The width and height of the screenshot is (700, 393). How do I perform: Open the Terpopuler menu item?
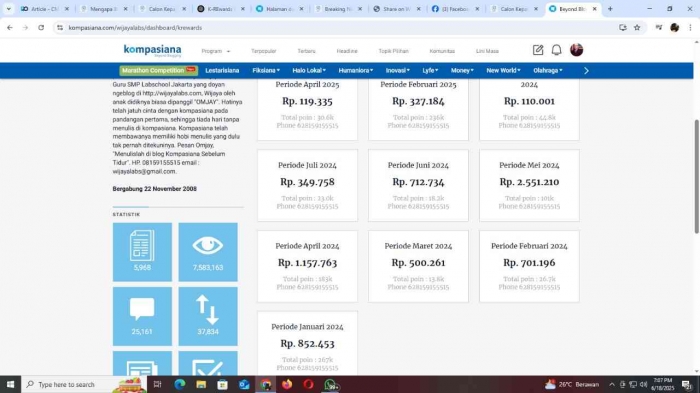coord(263,51)
